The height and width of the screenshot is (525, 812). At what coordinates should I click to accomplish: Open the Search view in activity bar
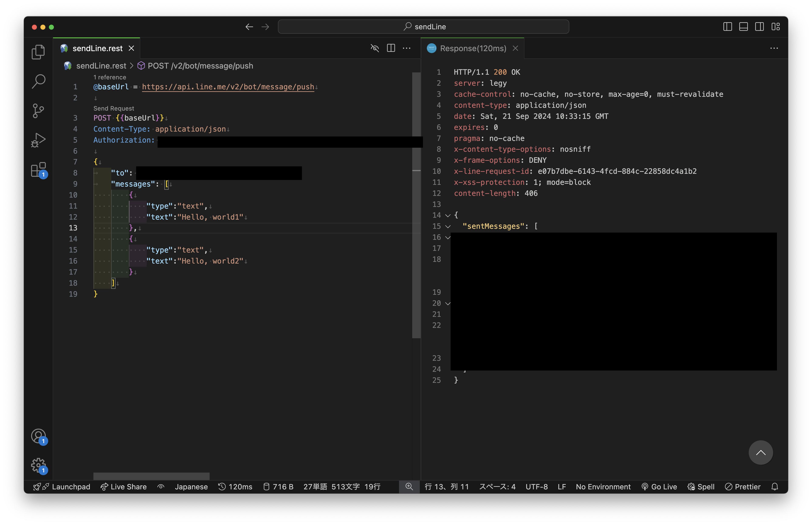coord(38,81)
